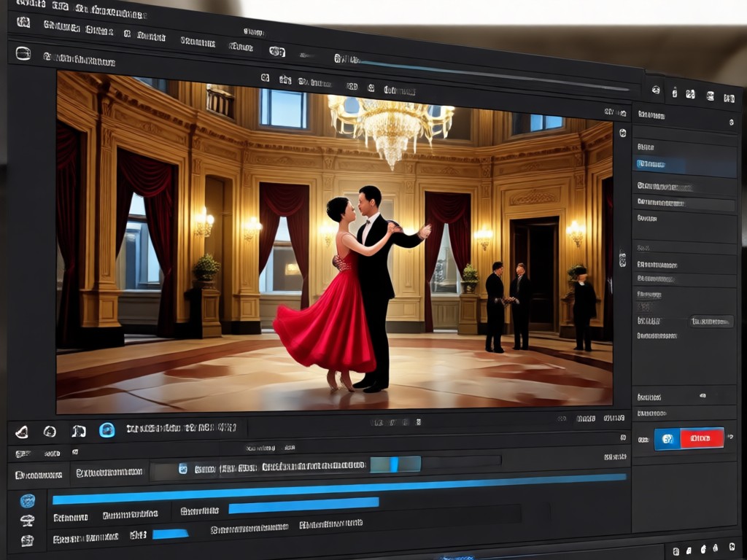This screenshot has width=747, height=560.
Task: Click the upper icon on the preview's right edge strip
Action: tap(623, 133)
